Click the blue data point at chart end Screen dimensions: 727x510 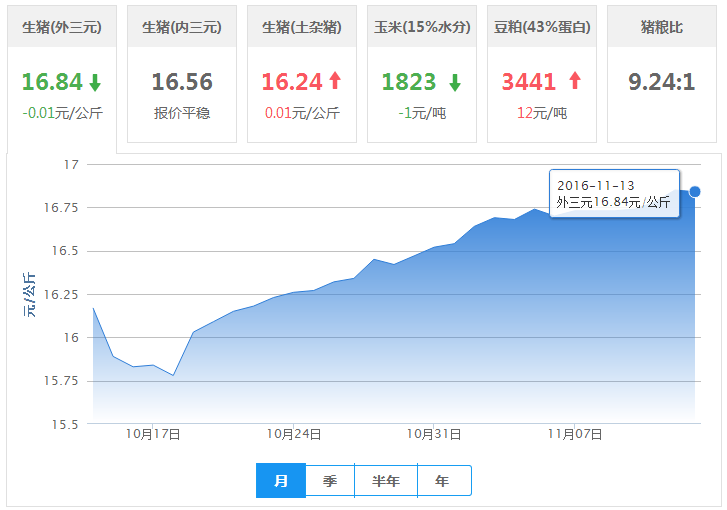click(x=695, y=191)
